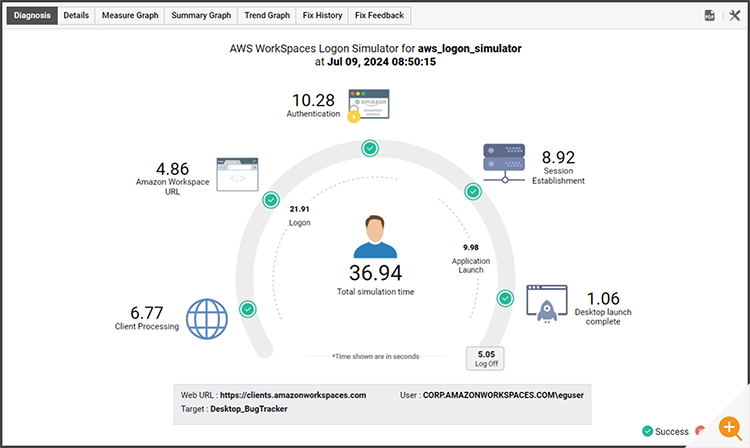This screenshot has width=750, height=448.
Task: Click the Amazon Workspace URL browser icon
Action: tap(237, 175)
